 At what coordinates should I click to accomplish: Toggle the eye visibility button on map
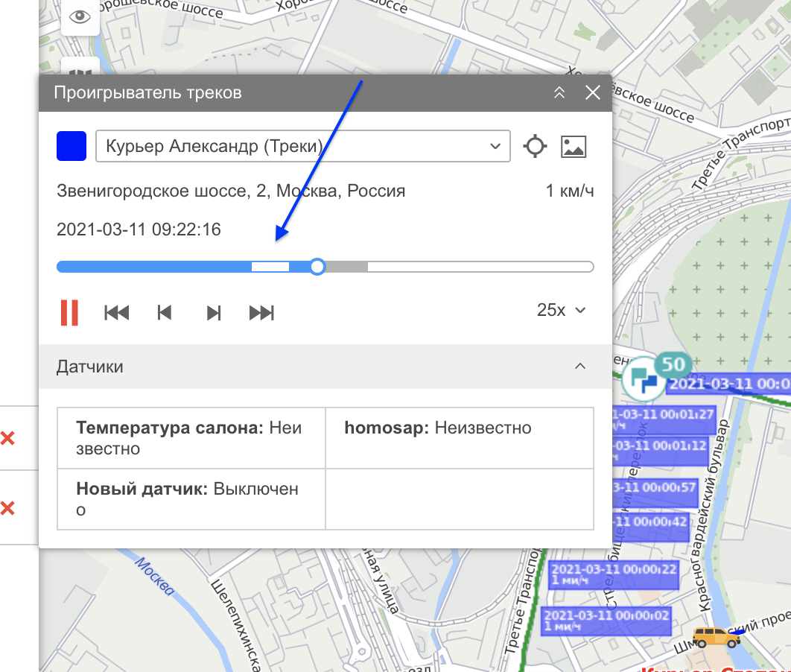click(x=80, y=16)
